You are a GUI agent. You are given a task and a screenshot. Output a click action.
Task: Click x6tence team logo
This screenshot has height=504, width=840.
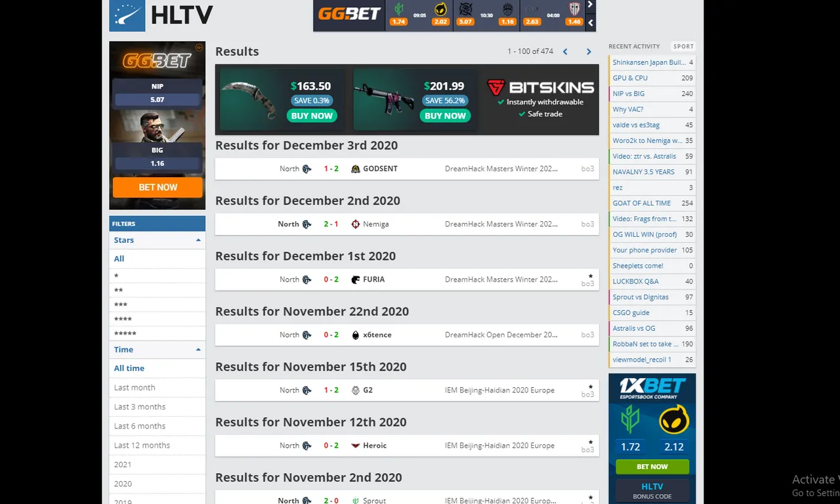pos(356,335)
